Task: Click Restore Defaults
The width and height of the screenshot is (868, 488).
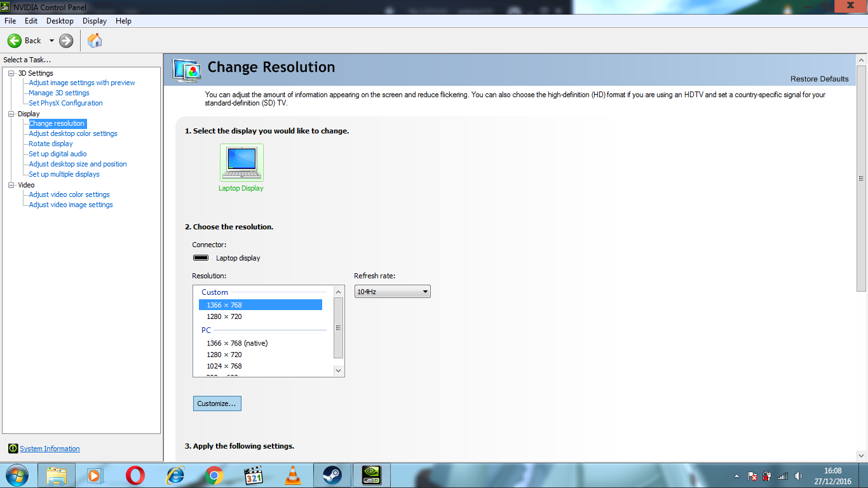Action: tap(819, 79)
